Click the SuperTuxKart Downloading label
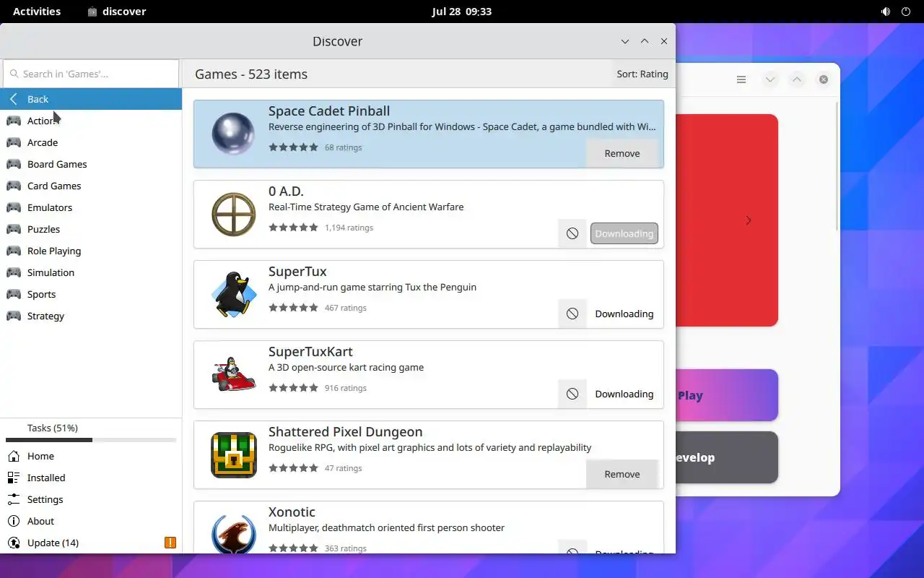The image size is (924, 578). 624,394
